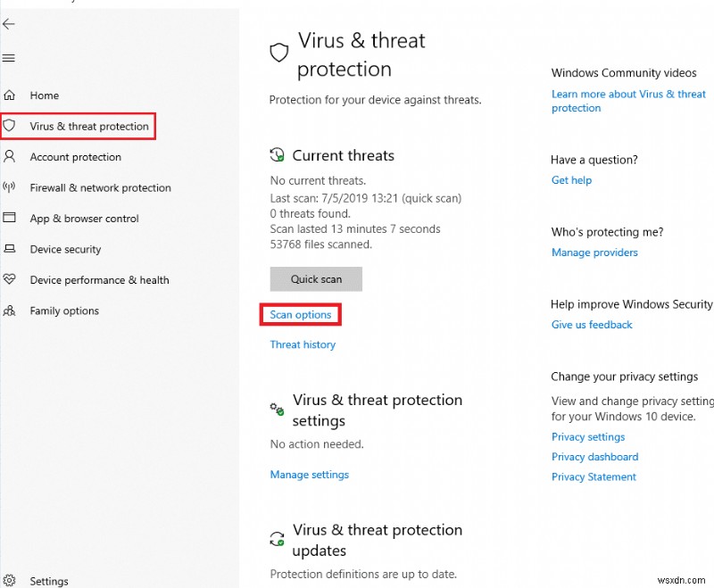Click Manage settings under protection settings
The width and height of the screenshot is (714, 588).
309,475
